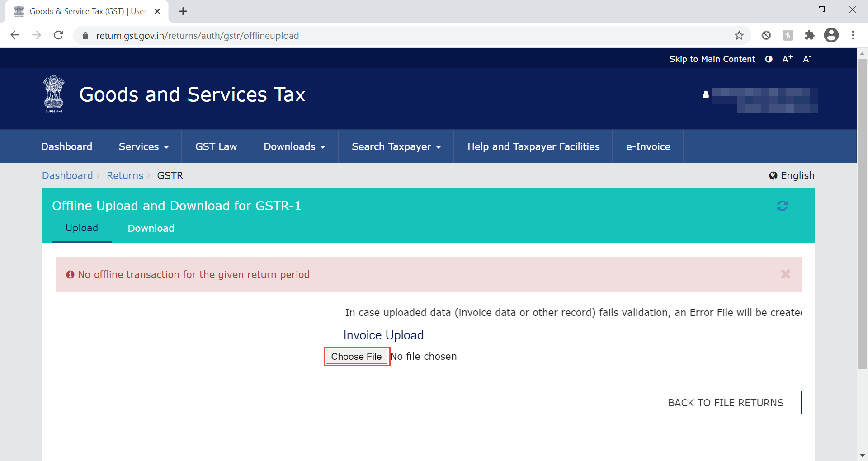The image size is (868, 461).
Task: Open a new browser tab
Action: (183, 11)
